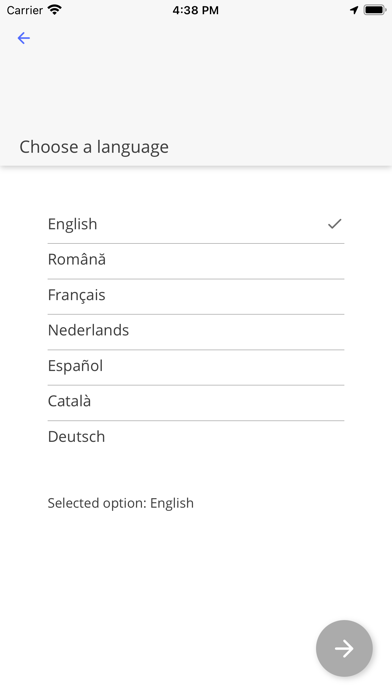Tap the location arrow in status bar

point(354,10)
